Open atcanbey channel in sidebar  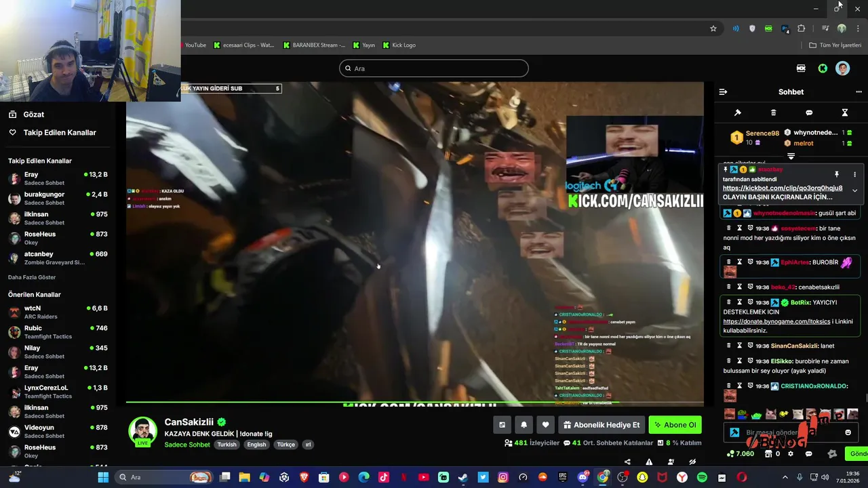(58, 258)
